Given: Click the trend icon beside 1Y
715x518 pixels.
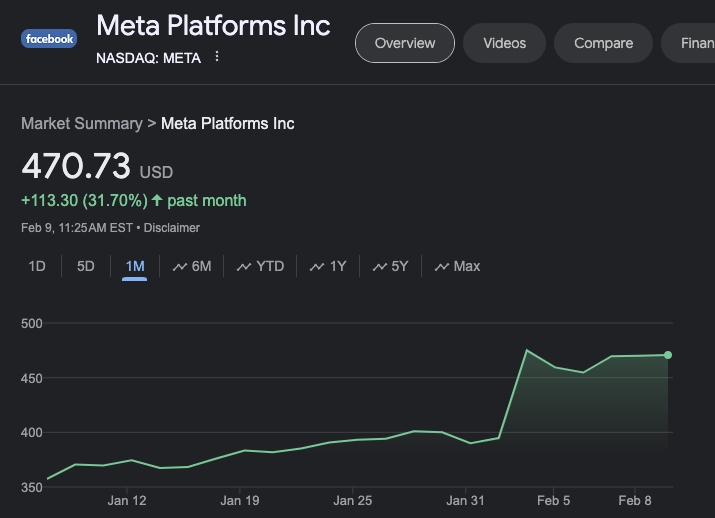Looking at the screenshot, I should [317, 267].
